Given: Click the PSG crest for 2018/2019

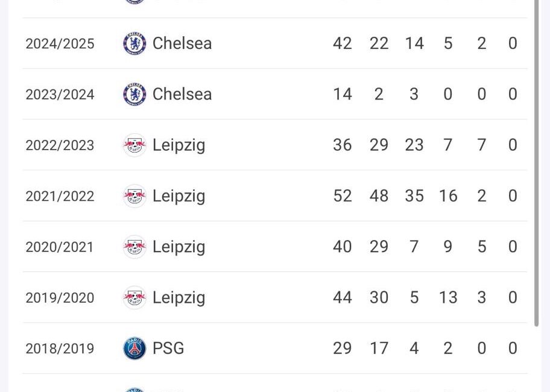Looking at the screenshot, I should point(134,349).
